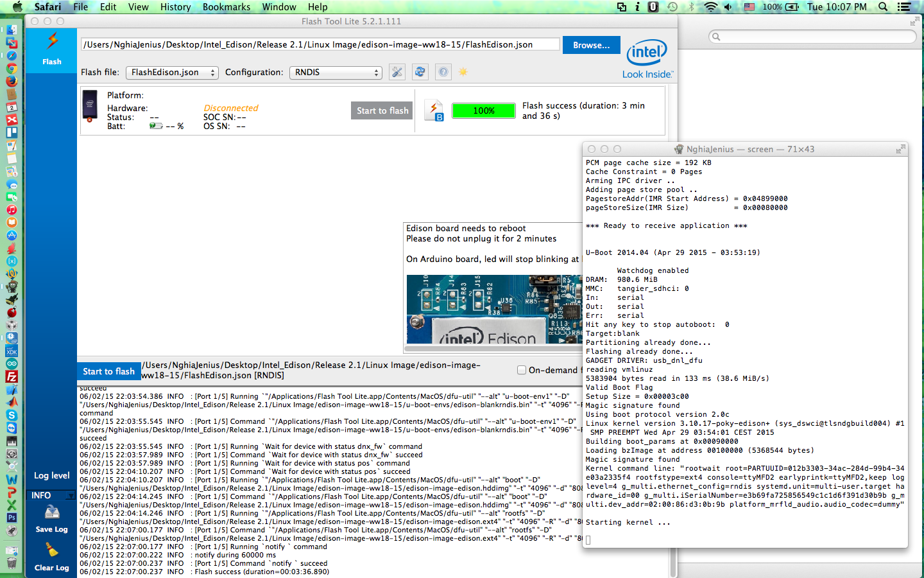Open Skype from the dock

click(x=12, y=416)
